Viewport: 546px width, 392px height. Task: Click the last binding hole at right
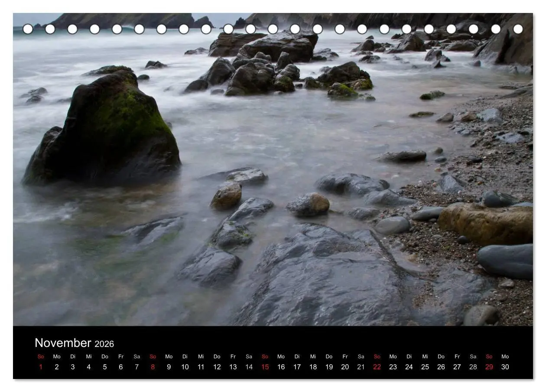pos(518,29)
